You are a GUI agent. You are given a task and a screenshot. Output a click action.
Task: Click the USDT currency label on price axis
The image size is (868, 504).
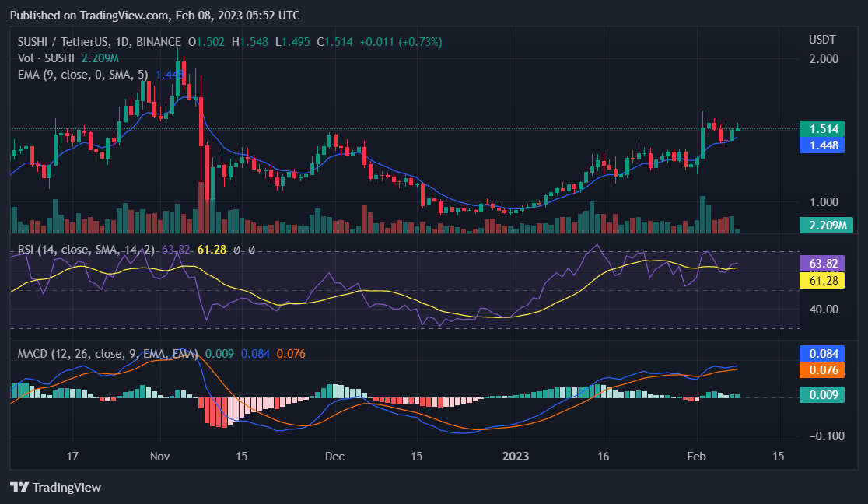click(x=822, y=40)
